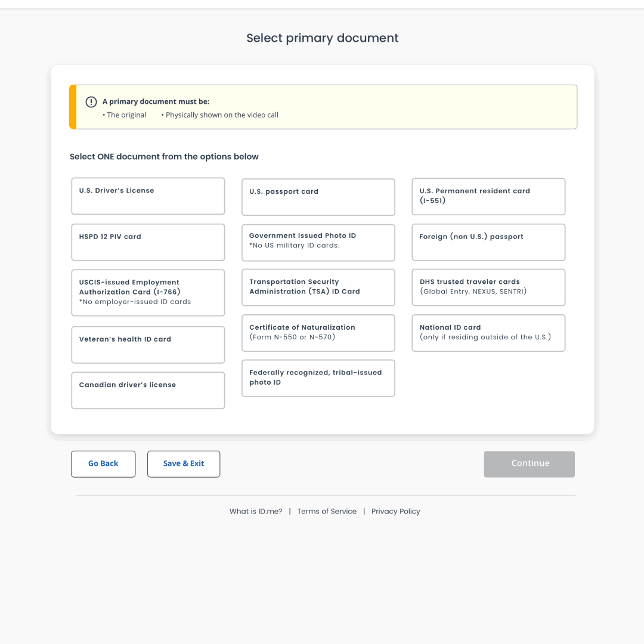Select Veteran's health ID card
Image resolution: width=644 pixels, height=644 pixels.
coord(148,345)
